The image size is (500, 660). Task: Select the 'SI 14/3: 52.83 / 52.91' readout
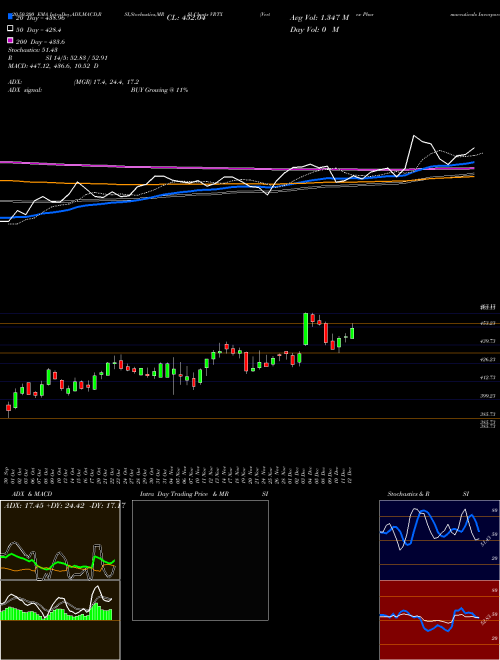coord(77,59)
